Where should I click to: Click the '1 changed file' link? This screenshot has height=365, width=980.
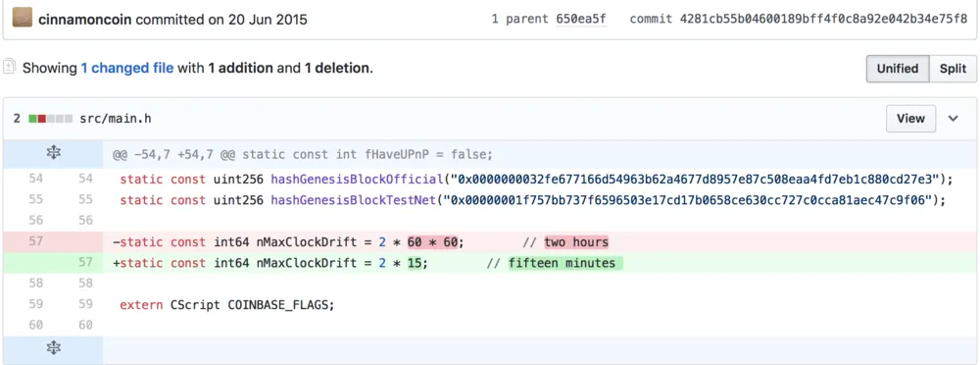[126, 68]
